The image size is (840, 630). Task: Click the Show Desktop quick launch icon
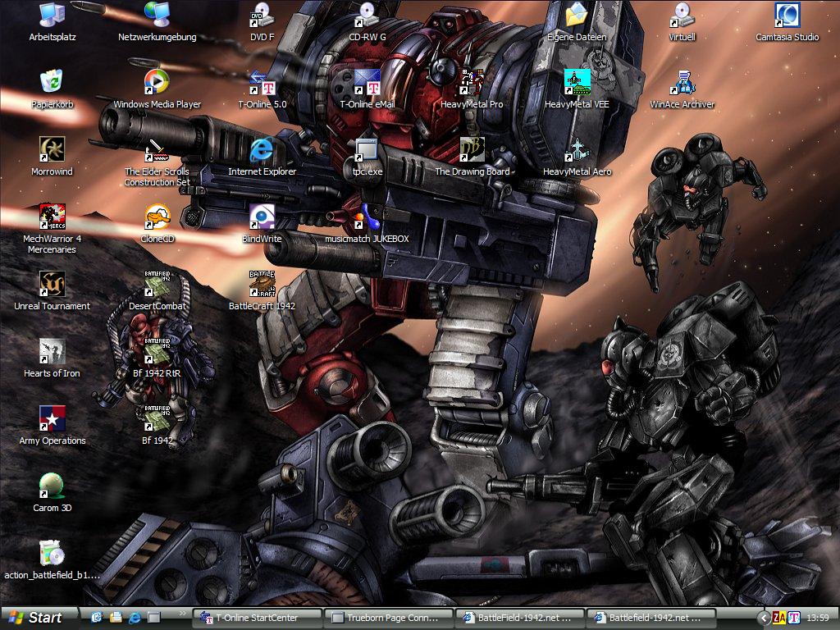[153, 618]
